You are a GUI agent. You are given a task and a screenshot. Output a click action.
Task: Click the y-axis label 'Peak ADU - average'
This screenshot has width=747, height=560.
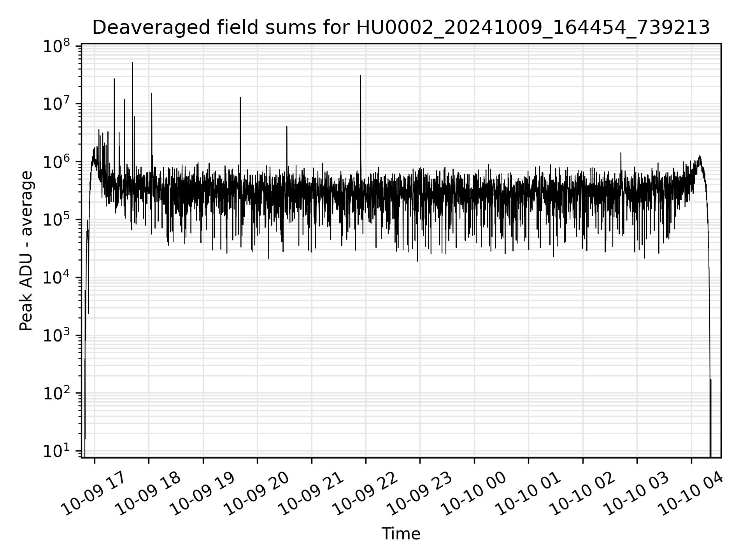pos(26,251)
